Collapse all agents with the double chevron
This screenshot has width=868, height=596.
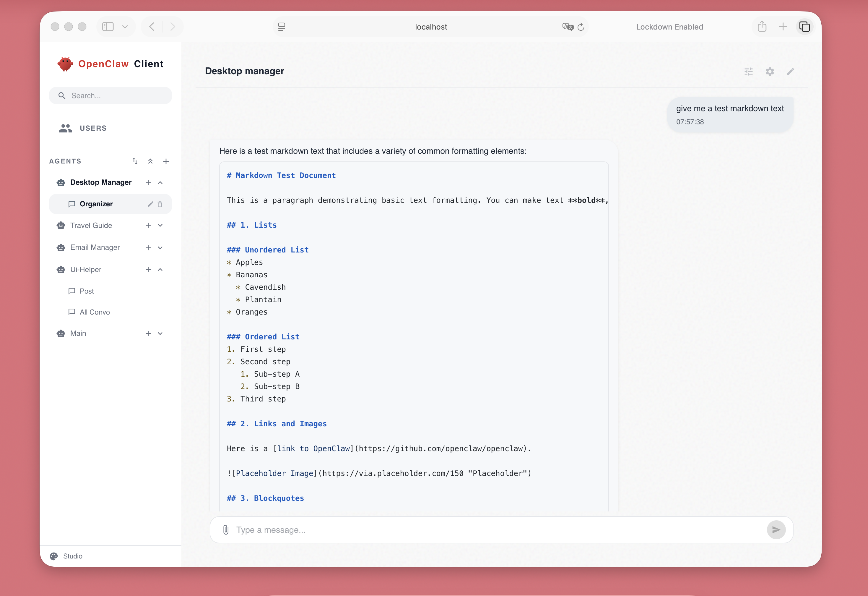tap(150, 161)
